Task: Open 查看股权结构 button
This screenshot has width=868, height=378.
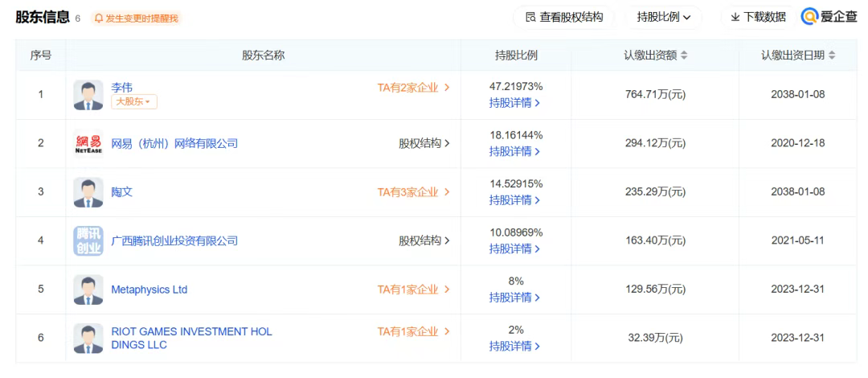Action: (x=564, y=17)
